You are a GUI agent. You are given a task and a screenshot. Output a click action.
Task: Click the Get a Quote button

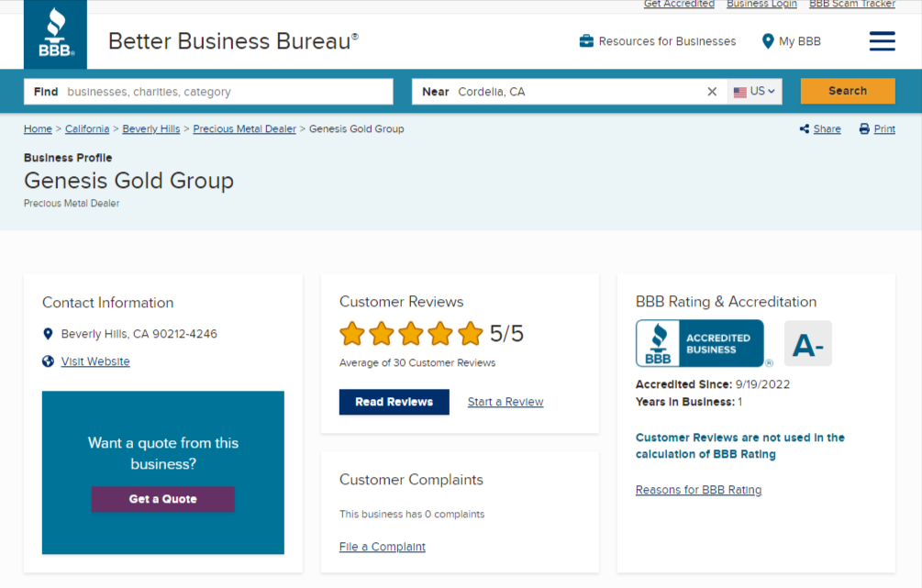click(163, 499)
